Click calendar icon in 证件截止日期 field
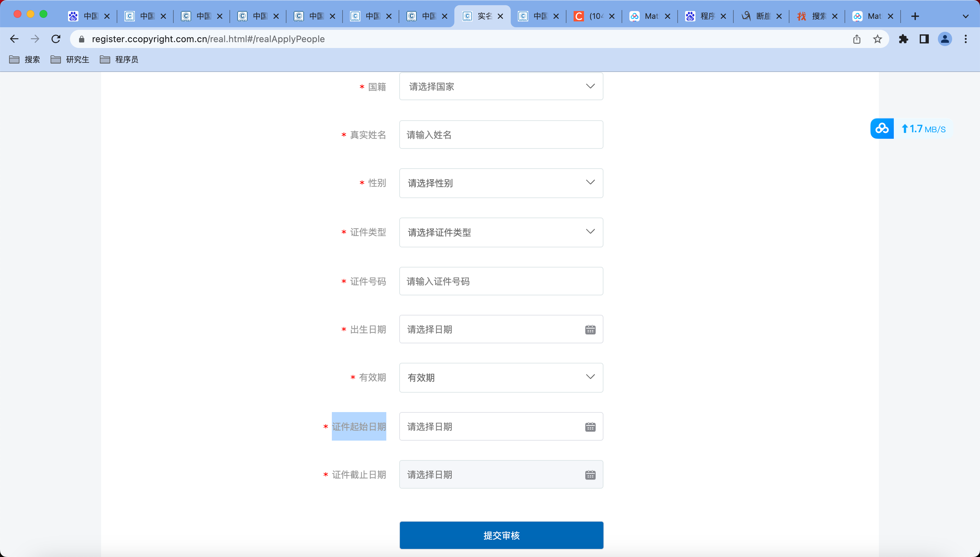 (x=590, y=475)
